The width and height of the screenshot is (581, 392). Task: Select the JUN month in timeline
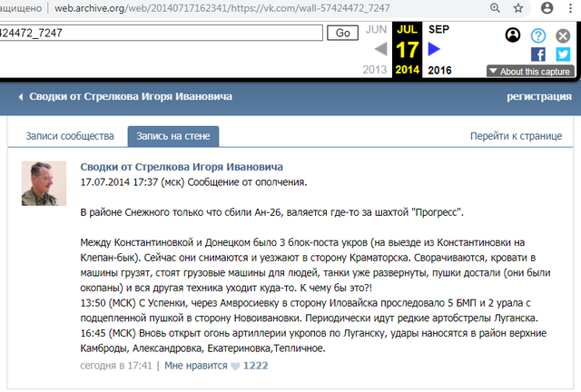[376, 29]
